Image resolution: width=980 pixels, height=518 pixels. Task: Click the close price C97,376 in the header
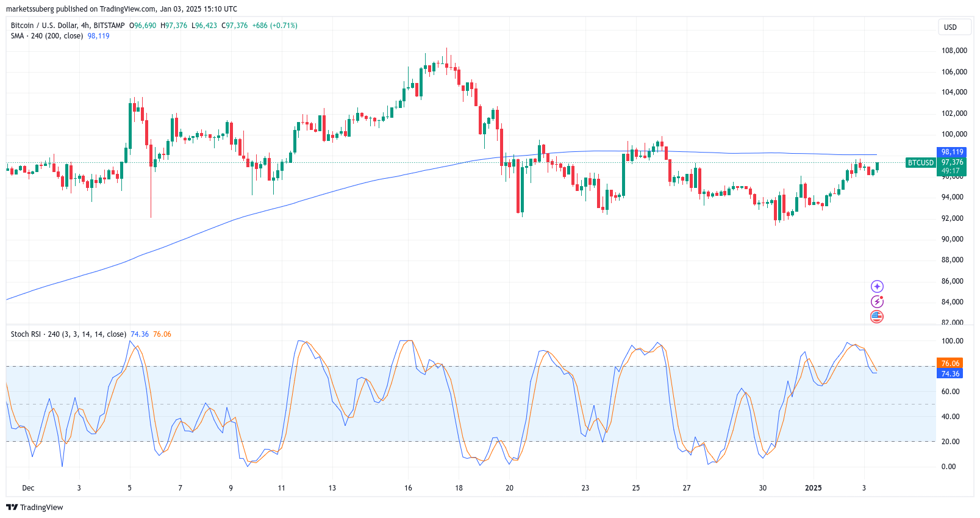click(234, 26)
